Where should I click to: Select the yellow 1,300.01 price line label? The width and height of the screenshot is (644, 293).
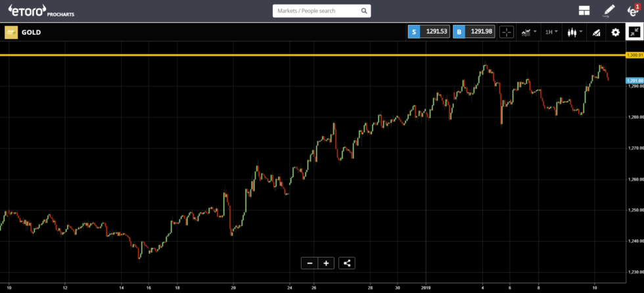point(633,56)
